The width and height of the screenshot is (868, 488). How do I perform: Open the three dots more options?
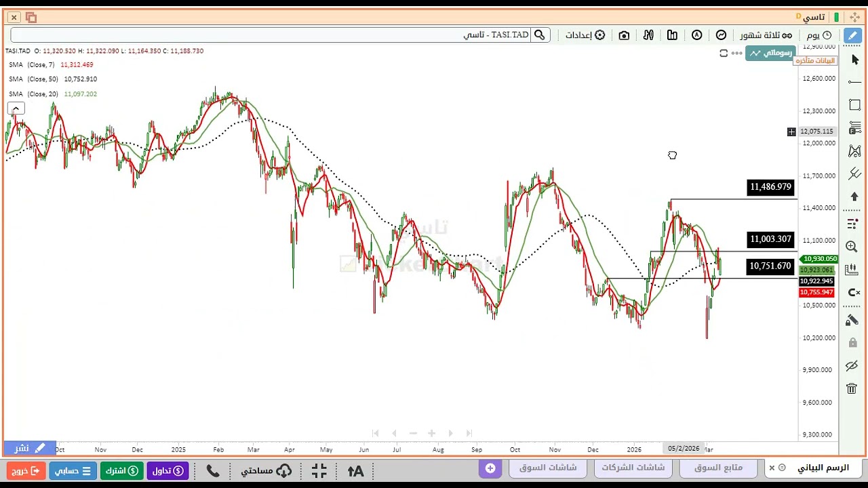736,53
